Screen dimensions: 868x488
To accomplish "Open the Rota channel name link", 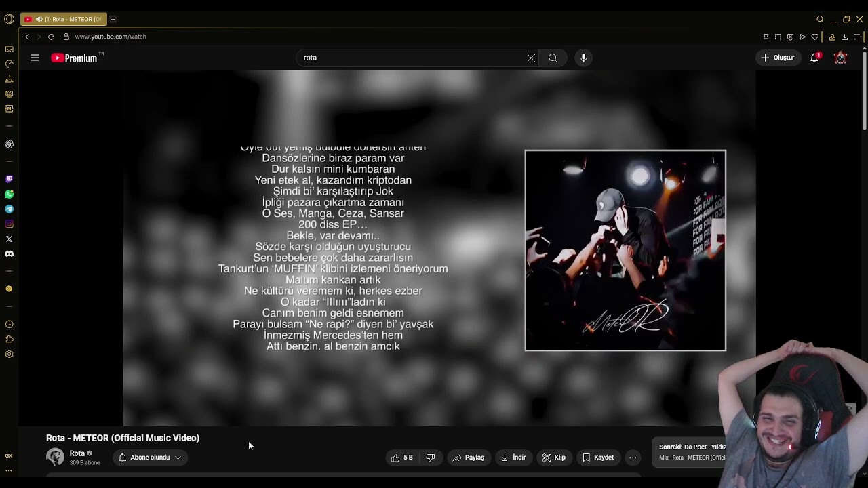I will [77, 453].
